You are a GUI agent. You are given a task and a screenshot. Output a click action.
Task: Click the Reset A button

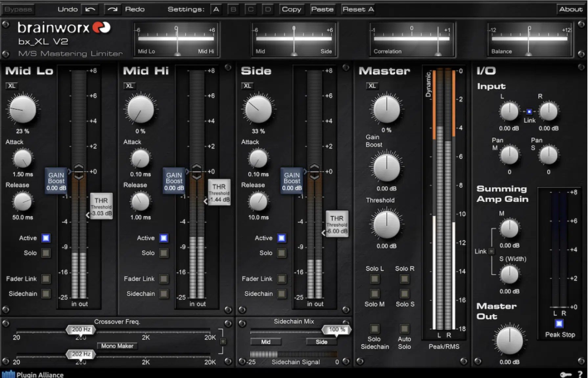coord(358,9)
